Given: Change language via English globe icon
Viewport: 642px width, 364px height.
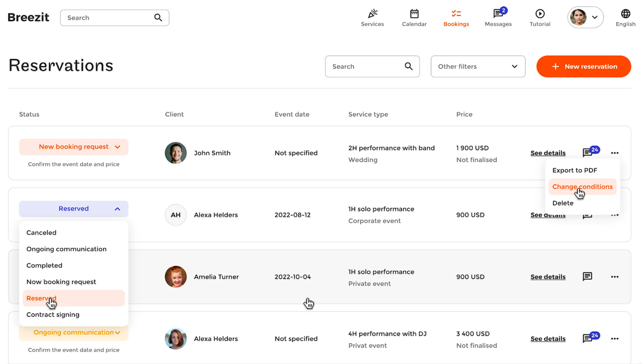Looking at the screenshot, I should [x=626, y=18].
